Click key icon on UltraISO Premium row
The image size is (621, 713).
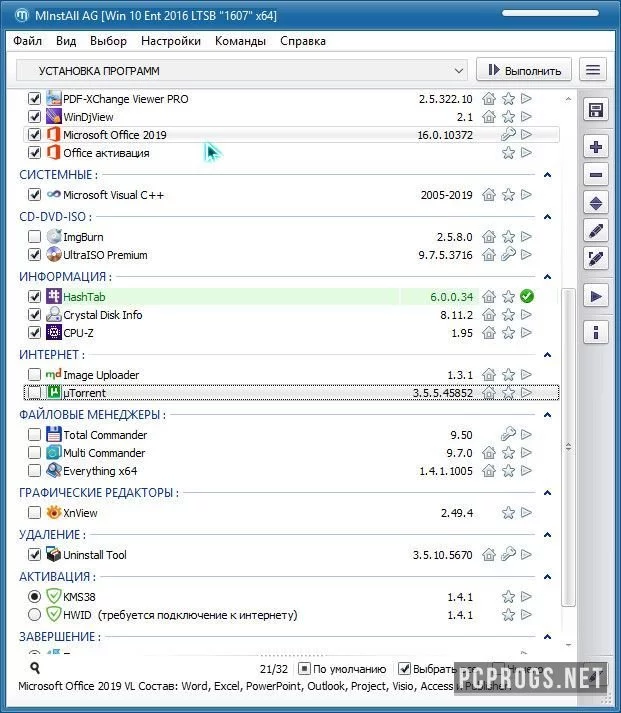[508, 254]
